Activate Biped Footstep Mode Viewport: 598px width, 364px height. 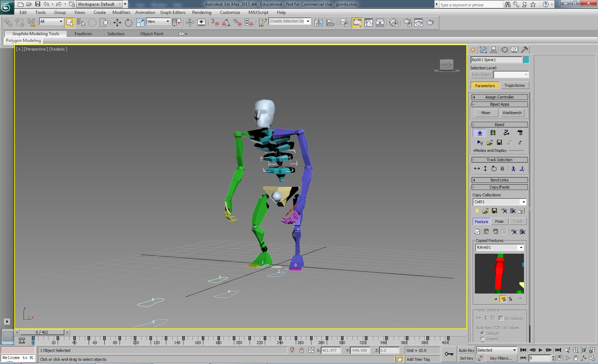(x=493, y=133)
